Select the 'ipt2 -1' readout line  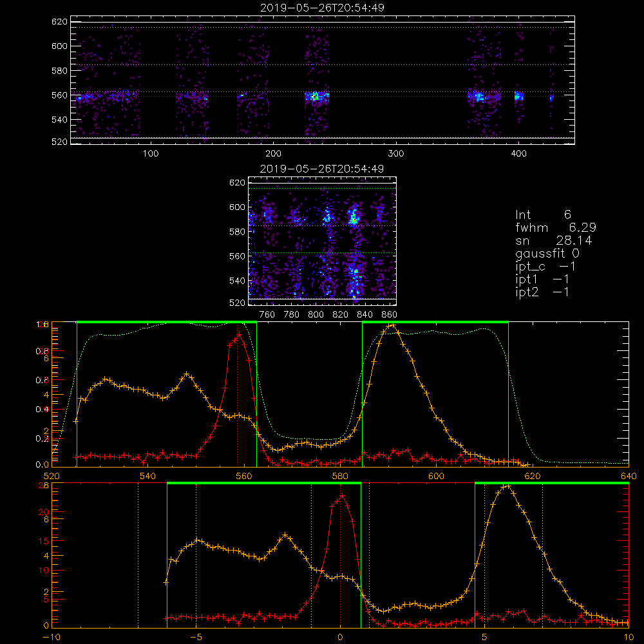(542, 292)
